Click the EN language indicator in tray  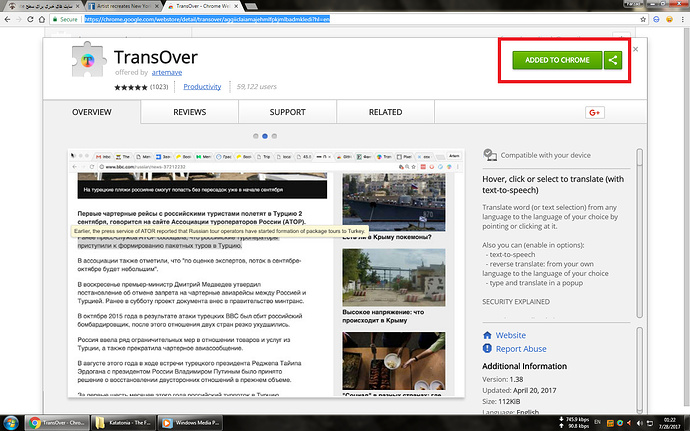point(598,422)
